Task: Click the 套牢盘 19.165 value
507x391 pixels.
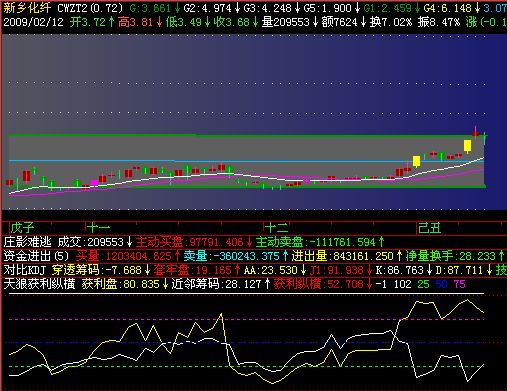Action: 193,270
